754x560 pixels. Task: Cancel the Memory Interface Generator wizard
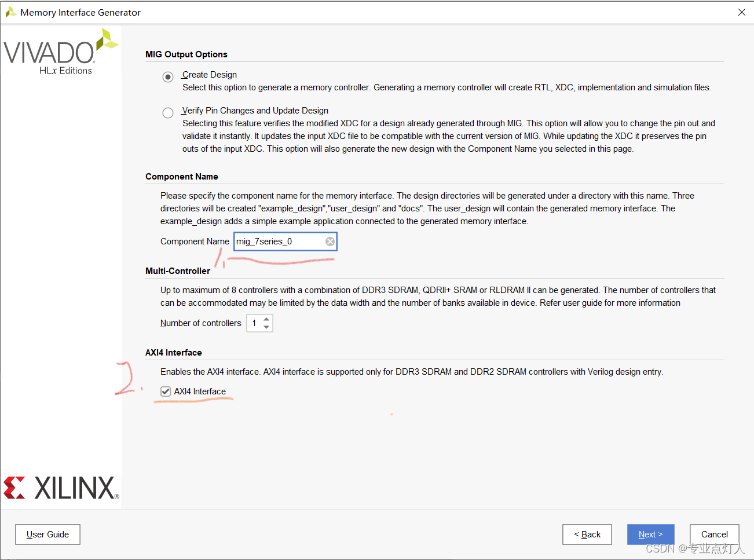coord(715,535)
